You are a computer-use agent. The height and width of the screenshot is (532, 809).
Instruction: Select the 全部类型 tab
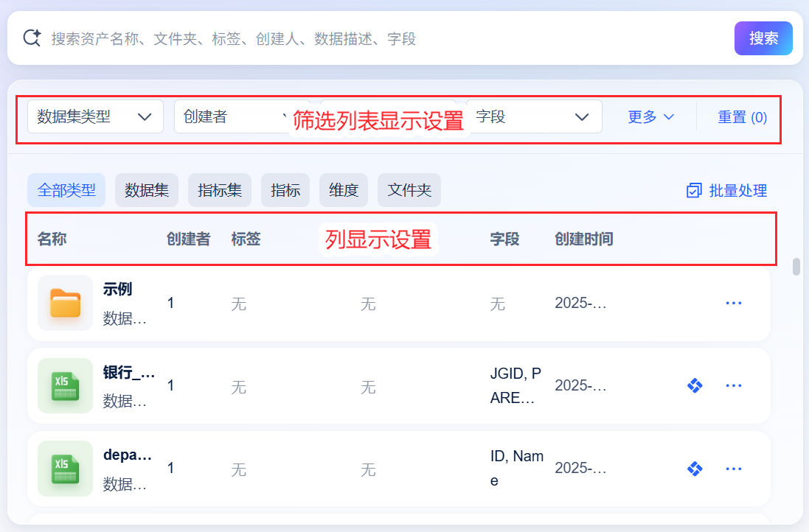point(66,190)
